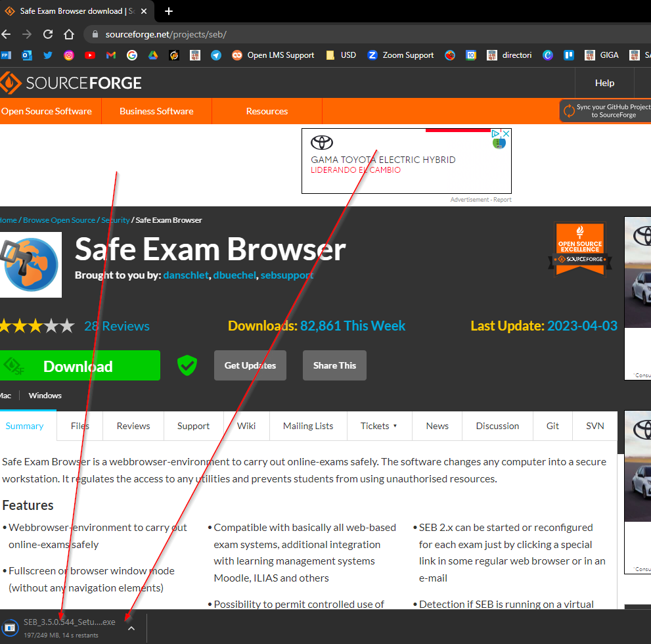Image resolution: width=651 pixels, height=644 pixels.
Task: Open the YouTube bookmark icon
Action: tap(90, 55)
